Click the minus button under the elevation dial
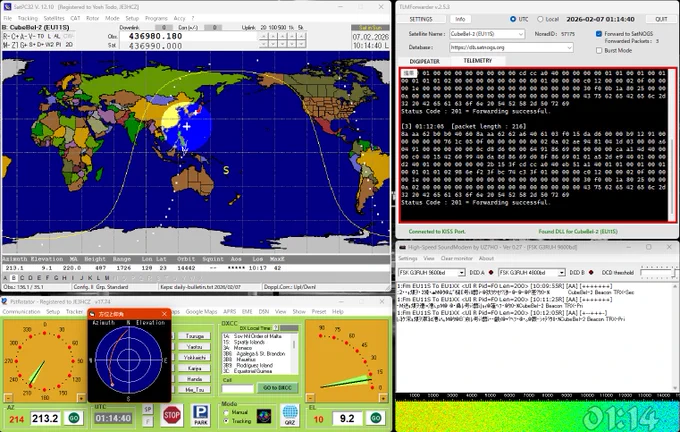Screen dimensions: 680x432 (310, 398)
